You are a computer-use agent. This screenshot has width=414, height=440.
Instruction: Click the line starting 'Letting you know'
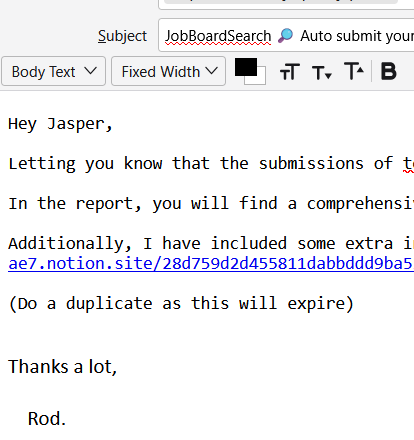(211, 164)
